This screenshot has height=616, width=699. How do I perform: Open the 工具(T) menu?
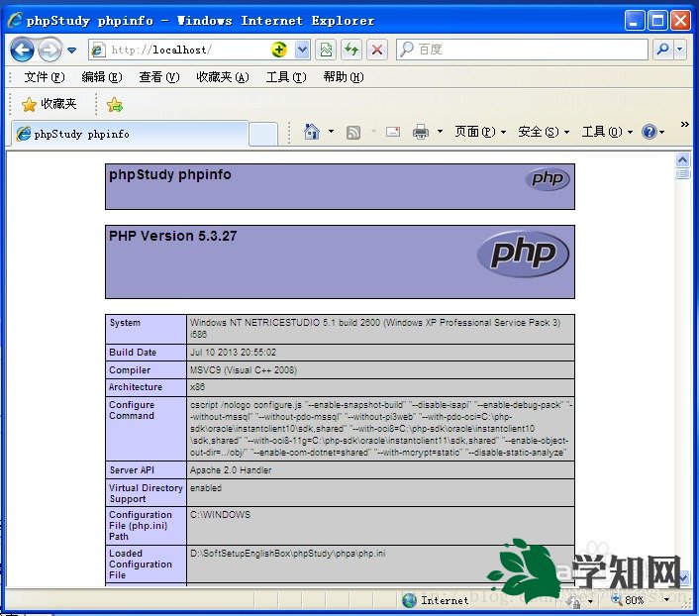point(286,77)
